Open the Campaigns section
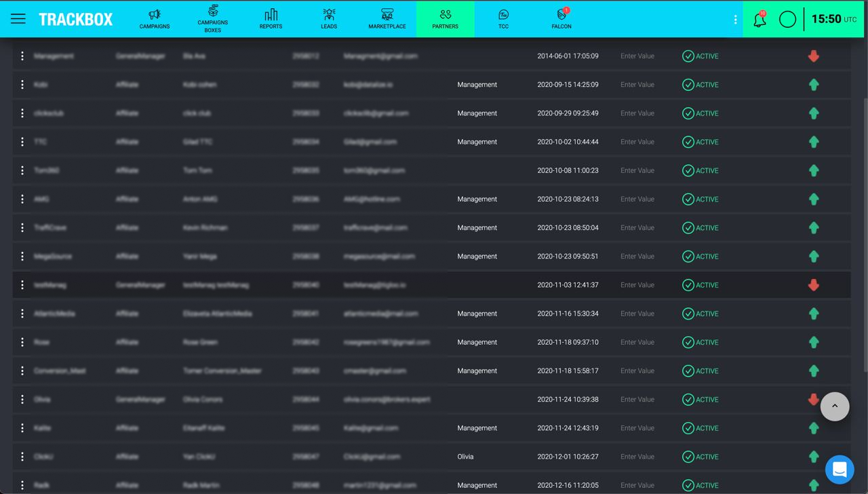The width and height of the screenshot is (868, 494). tap(155, 19)
